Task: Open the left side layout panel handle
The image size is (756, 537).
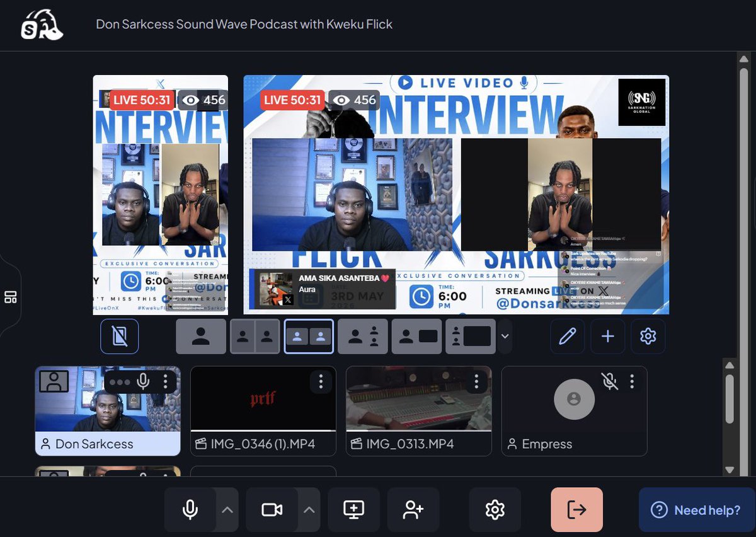Action: pyautogui.click(x=10, y=297)
